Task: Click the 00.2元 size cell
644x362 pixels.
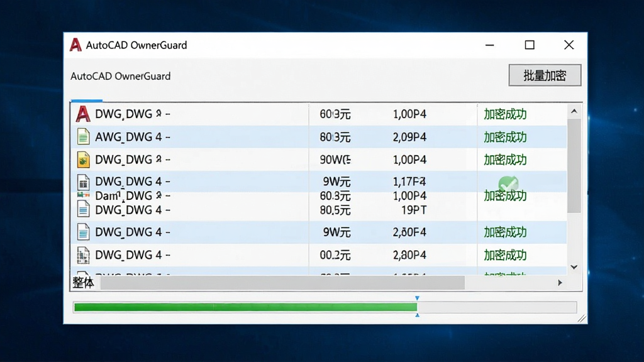Action: click(335, 255)
